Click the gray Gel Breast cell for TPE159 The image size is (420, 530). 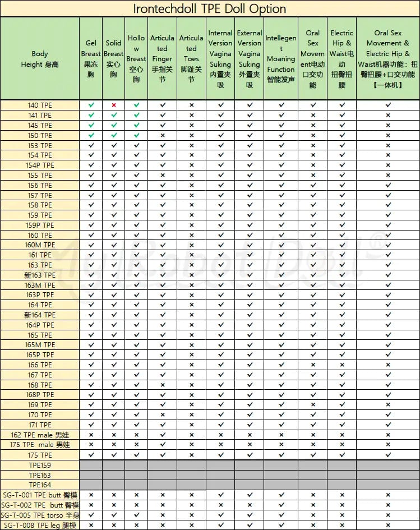pyautogui.click(x=91, y=465)
